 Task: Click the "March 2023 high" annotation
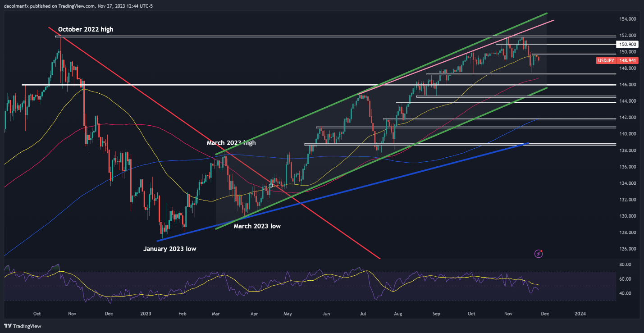click(x=231, y=143)
